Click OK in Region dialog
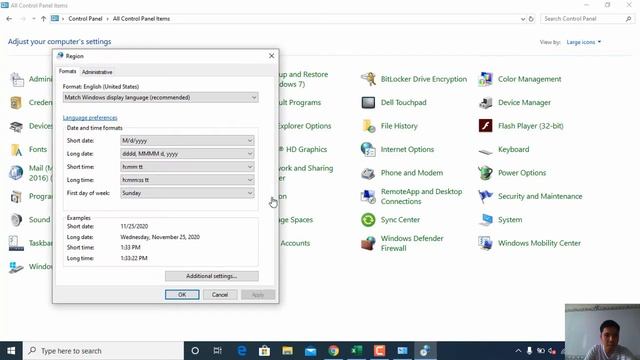The image size is (640, 360). 182,294
